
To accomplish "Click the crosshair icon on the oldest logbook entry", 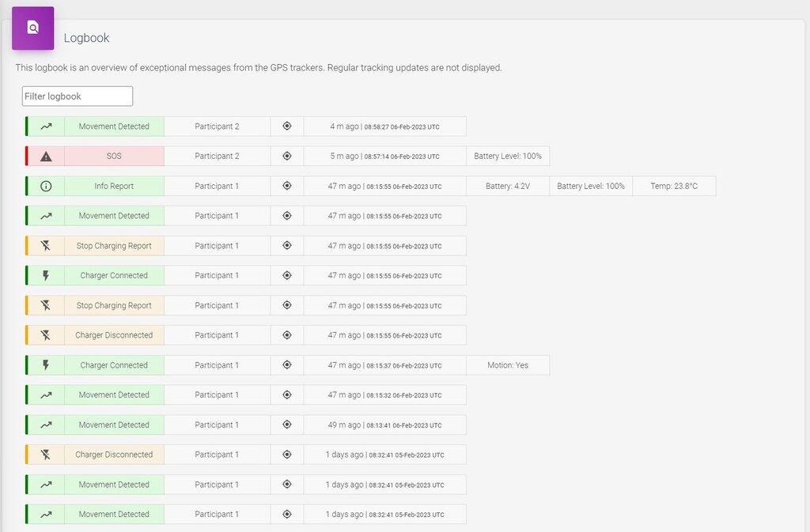I will (x=287, y=514).
